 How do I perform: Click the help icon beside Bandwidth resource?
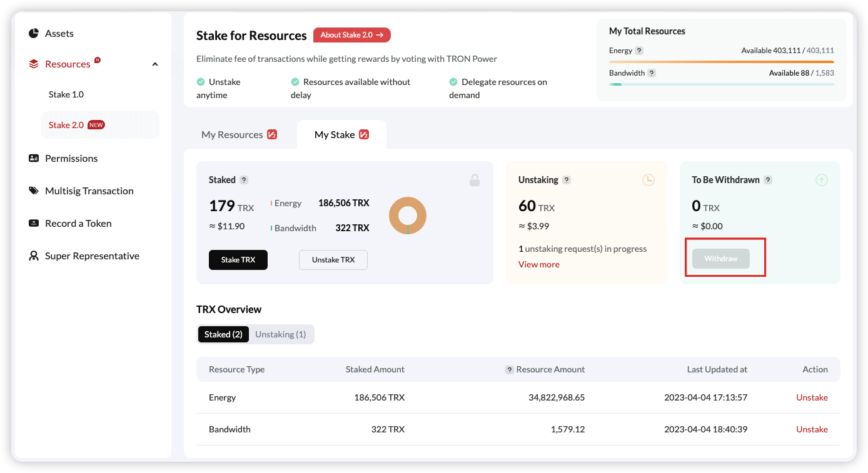click(x=652, y=73)
